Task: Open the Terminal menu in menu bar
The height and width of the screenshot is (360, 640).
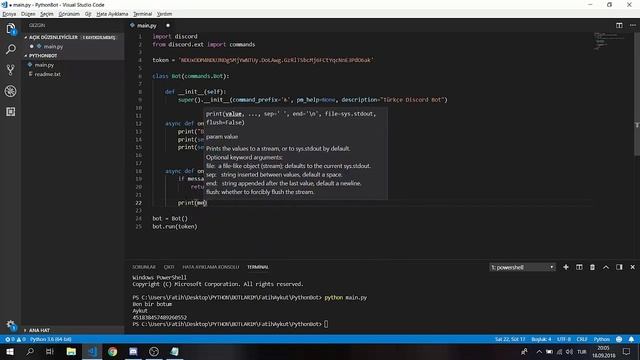Action: 142,14
